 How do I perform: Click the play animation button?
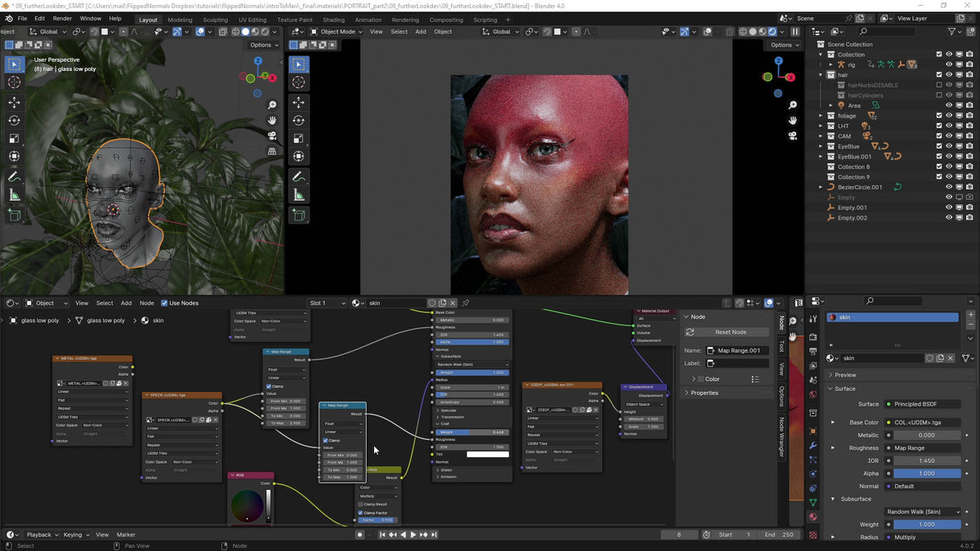pyautogui.click(x=412, y=535)
